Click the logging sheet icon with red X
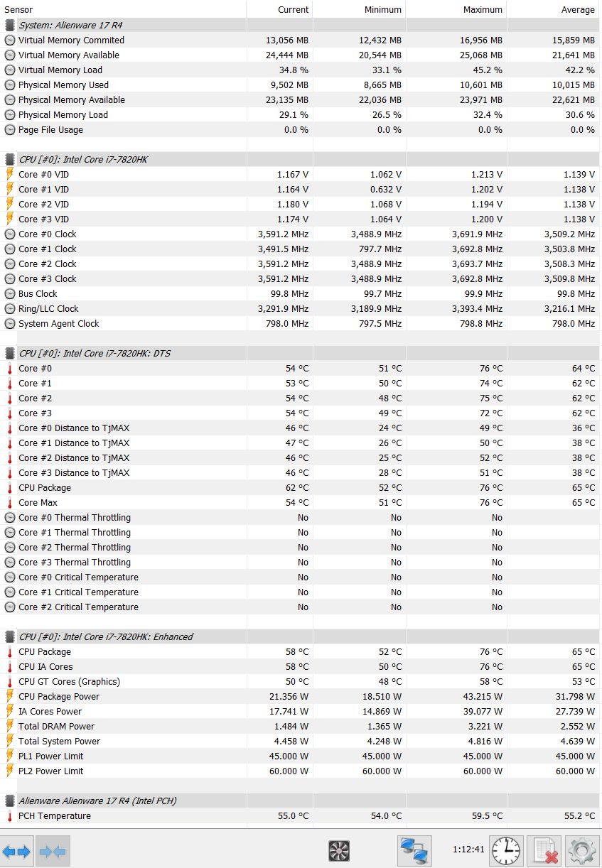 pos(545,850)
